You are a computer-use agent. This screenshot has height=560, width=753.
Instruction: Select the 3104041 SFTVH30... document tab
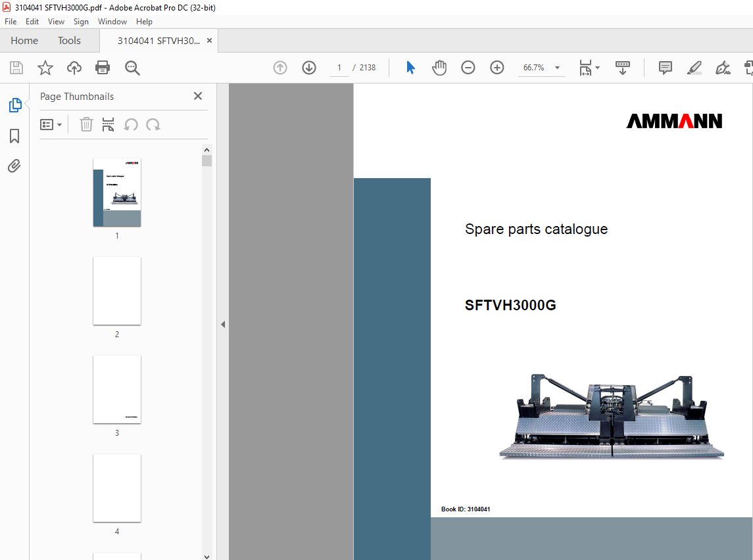[x=158, y=41]
